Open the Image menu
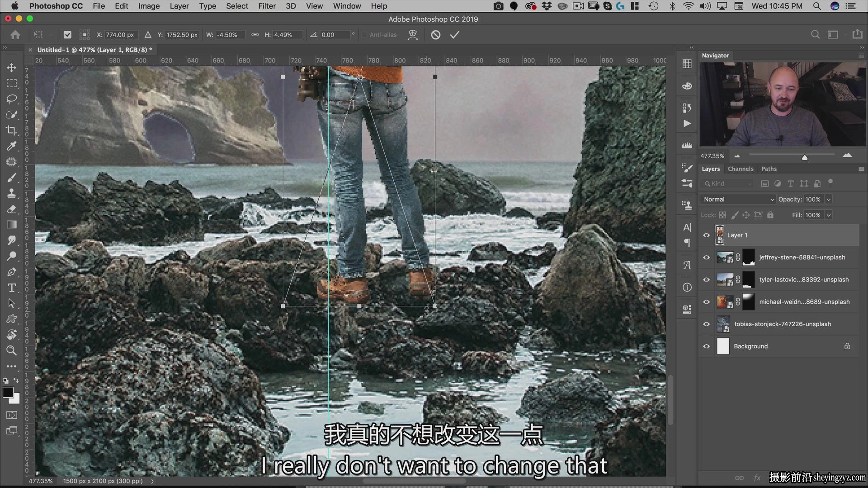This screenshot has width=868, height=488. click(x=149, y=6)
